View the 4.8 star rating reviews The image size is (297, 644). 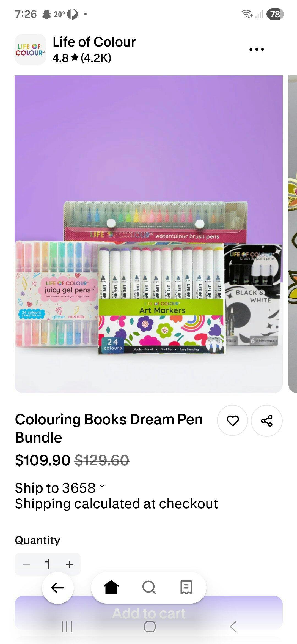(x=82, y=58)
